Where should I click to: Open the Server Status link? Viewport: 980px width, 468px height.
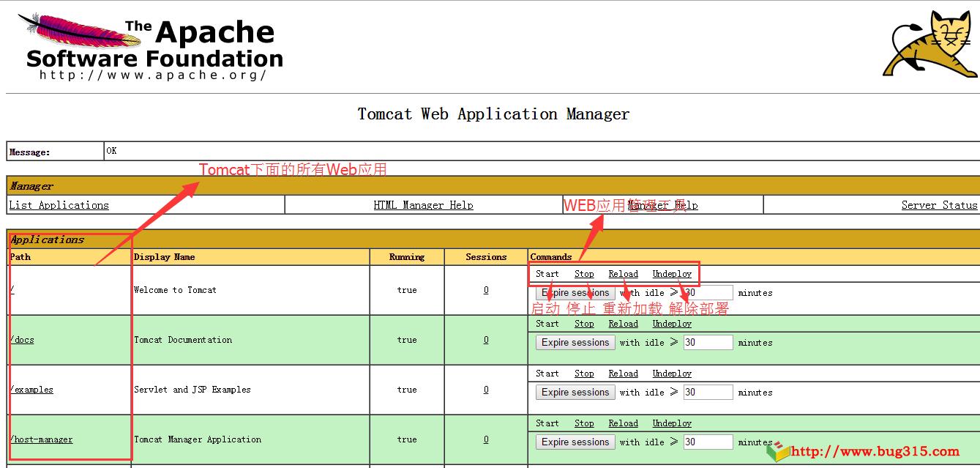939,205
